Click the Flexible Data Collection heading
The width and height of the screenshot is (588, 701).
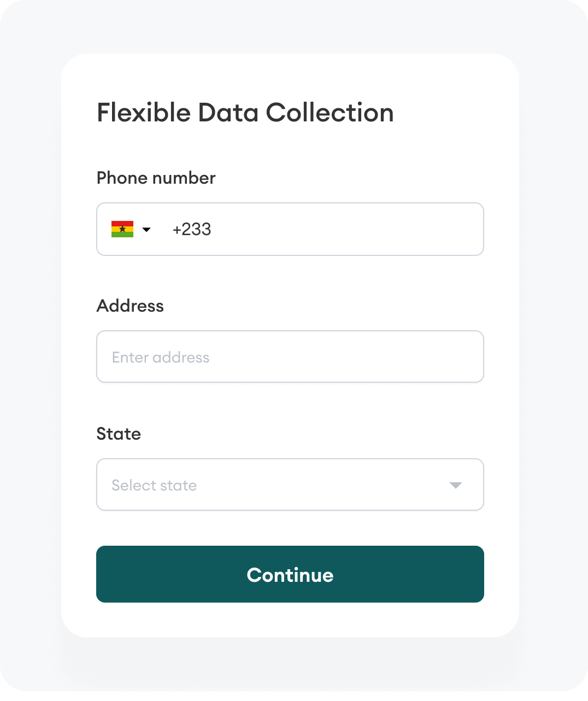[245, 113]
